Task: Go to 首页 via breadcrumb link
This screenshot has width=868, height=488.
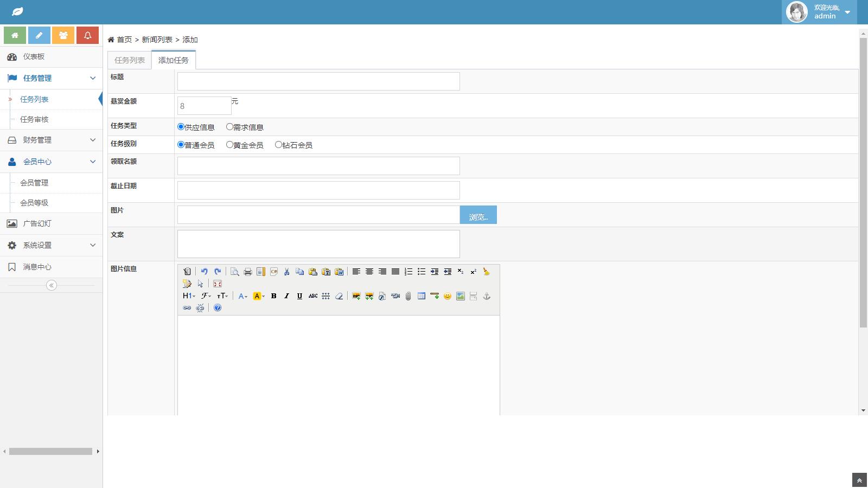Action: pyautogui.click(x=124, y=40)
